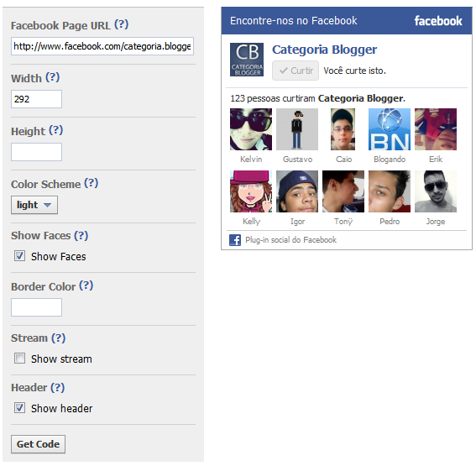Uncheck the Show Faces checkbox
The image size is (476, 466).
[x=20, y=256]
